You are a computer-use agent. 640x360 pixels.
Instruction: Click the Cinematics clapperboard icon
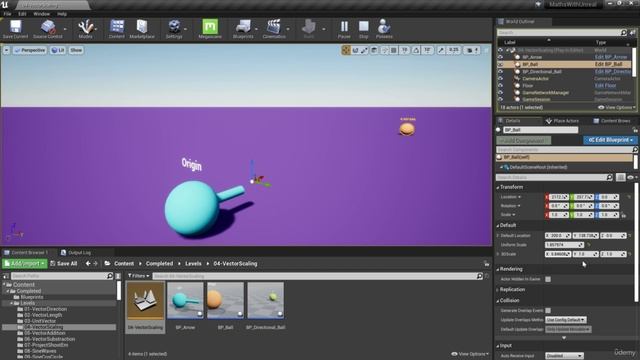pyautogui.click(x=274, y=27)
